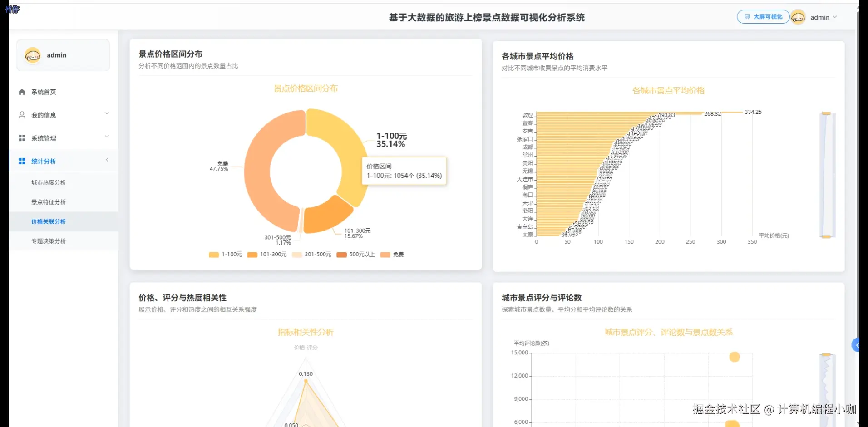Expand the 系统管理 submenu chevron
868x427 pixels.
(x=107, y=137)
